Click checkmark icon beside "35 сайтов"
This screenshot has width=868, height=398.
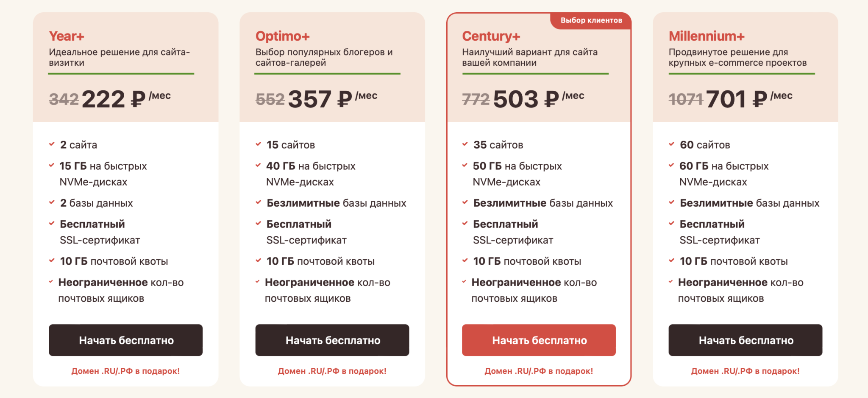(465, 144)
